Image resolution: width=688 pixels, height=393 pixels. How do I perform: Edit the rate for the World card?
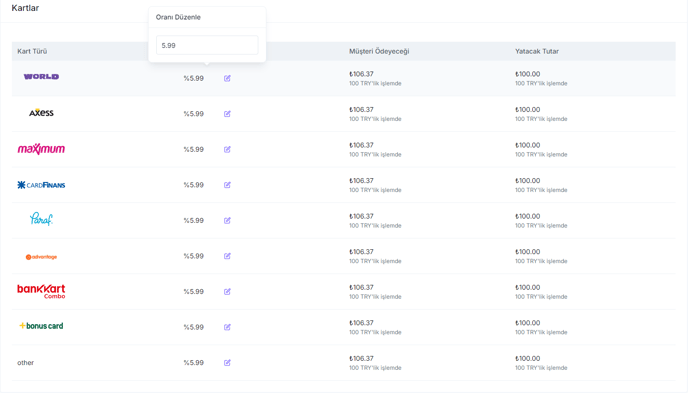tap(227, 78)
